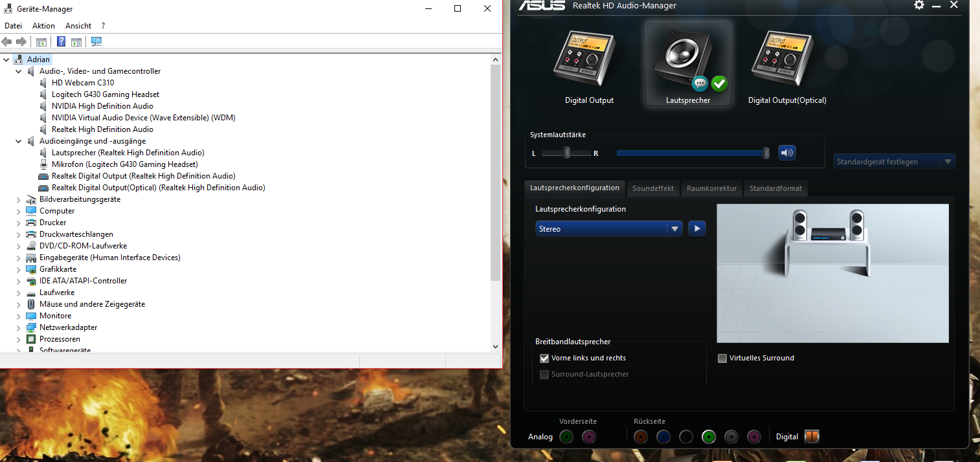The height and width of the screenshot is (462, 980).
Task: Select Eingabegeräte (Human Interface Devices) category
Action: click(109, 258)
